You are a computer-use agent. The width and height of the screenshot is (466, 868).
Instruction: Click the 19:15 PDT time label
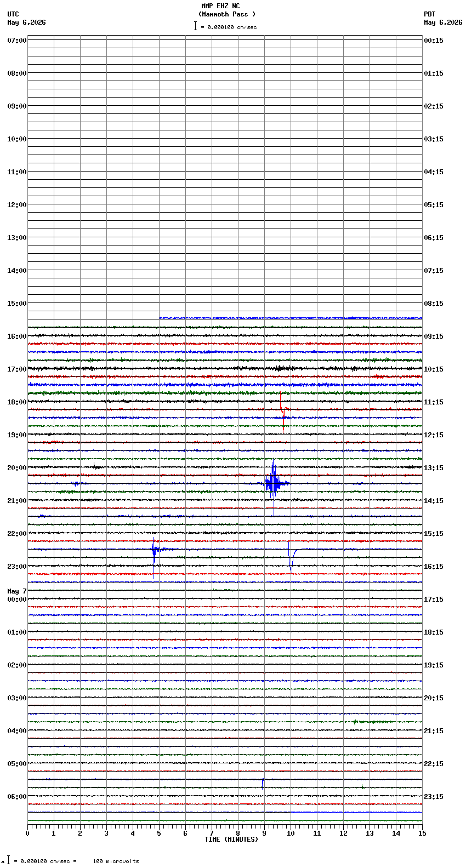pos(434,665)
